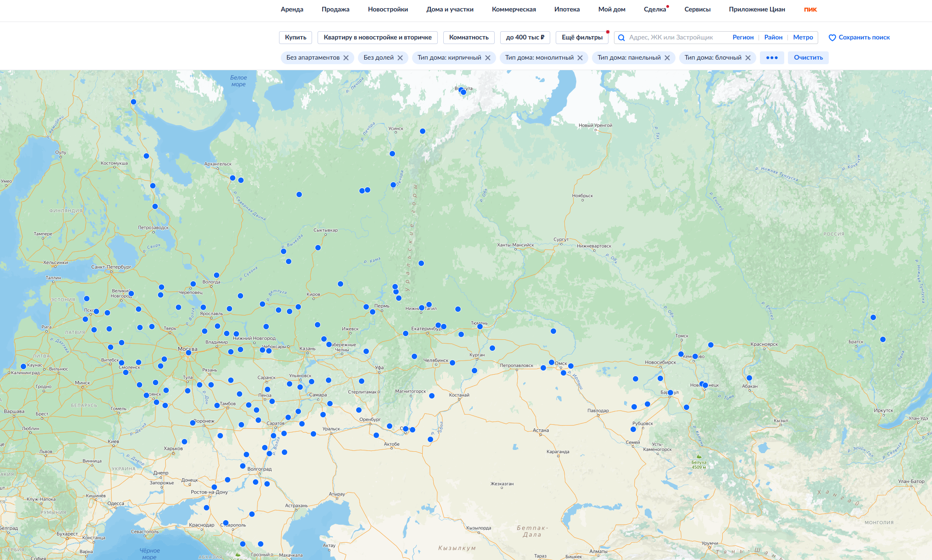Click the 'Метро' search link
Screen dimensions: 932x560
click(803, 38)
